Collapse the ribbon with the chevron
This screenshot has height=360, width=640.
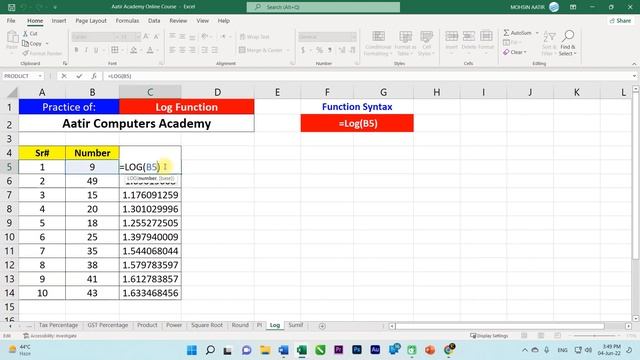point(634,64)
